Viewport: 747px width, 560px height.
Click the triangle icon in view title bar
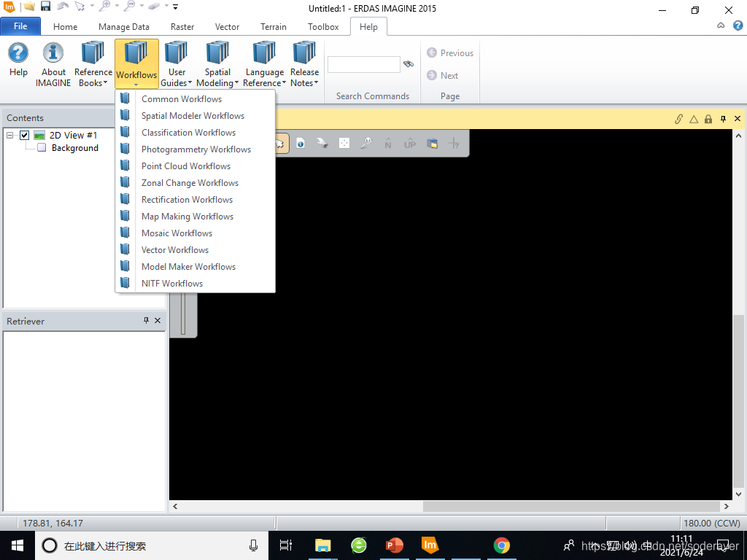(x=694, y=119)
